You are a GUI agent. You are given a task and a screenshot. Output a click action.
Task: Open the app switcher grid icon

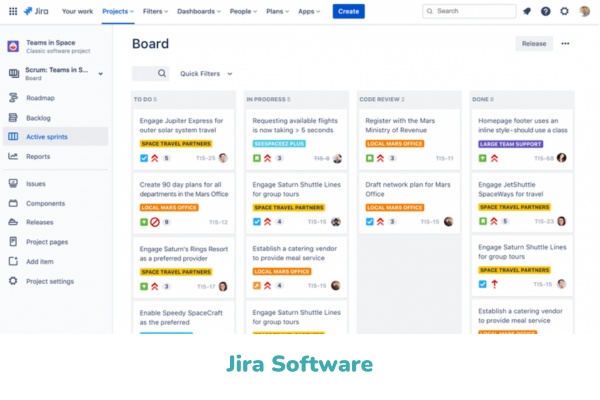pos(13,11)
